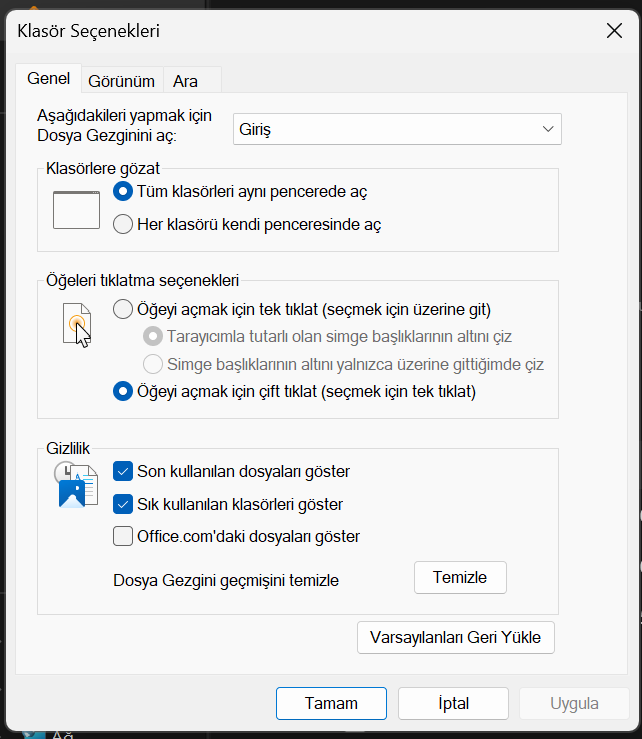Choose single-click "tek tıklat" to open items

124,309
